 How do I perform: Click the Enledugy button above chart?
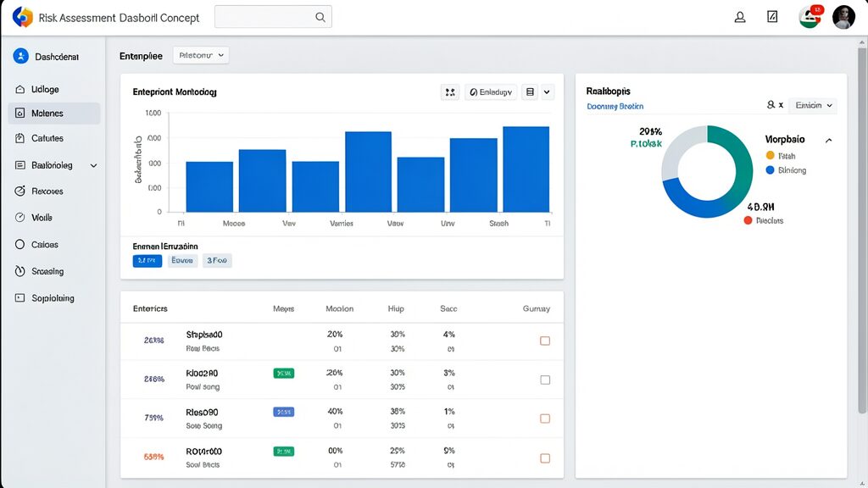tap(491, 92)
